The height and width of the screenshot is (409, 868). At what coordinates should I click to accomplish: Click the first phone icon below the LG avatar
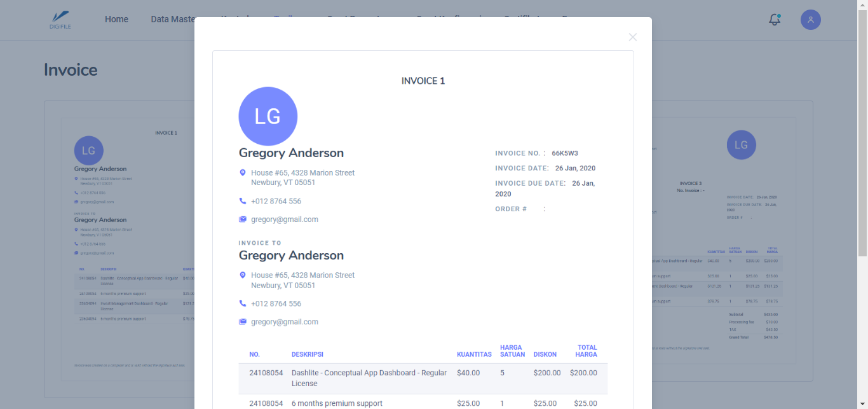pyautogui.click(x=243, y=201)
